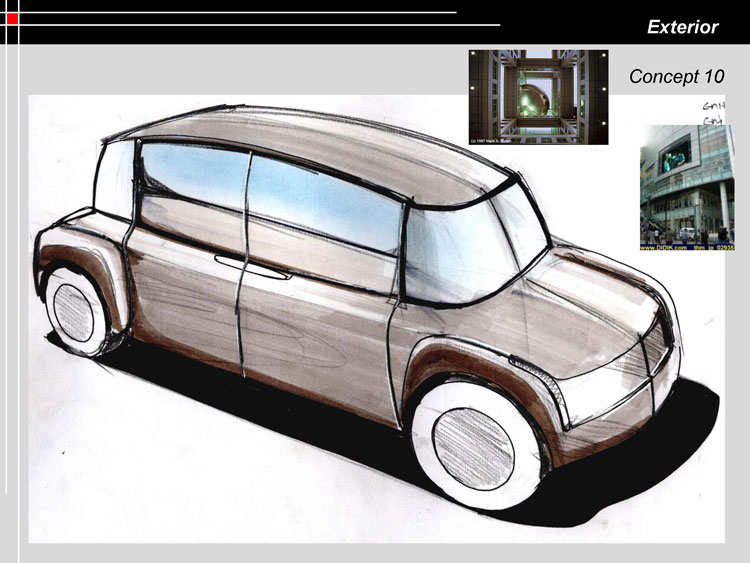The width and height of the screenshot is (750, 563).
Task: Select the car's rear wheel hubcap
Action: point(73,313)
